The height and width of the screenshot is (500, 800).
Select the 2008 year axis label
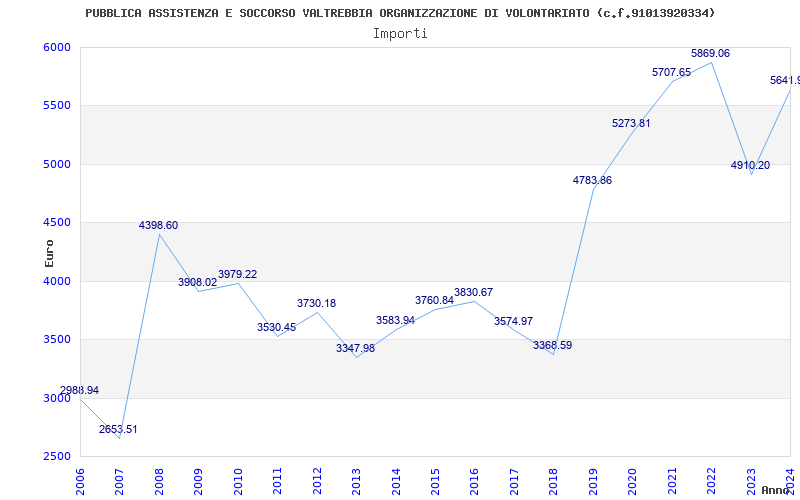159,482
